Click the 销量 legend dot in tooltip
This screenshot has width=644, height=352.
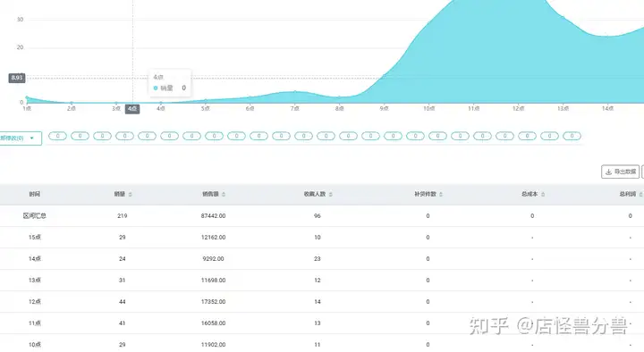pyautogui.click(x=156, y=88)
